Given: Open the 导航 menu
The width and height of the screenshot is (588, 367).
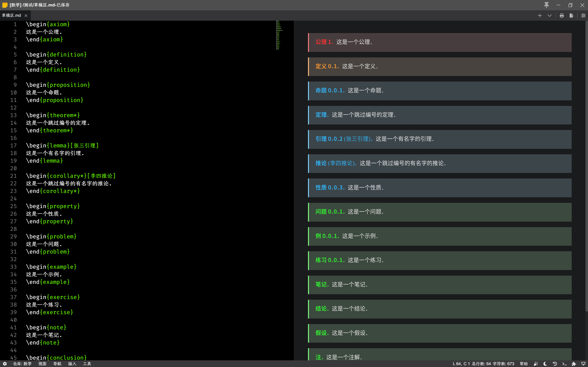Looking at the screenshot, I should click(57, 364).
